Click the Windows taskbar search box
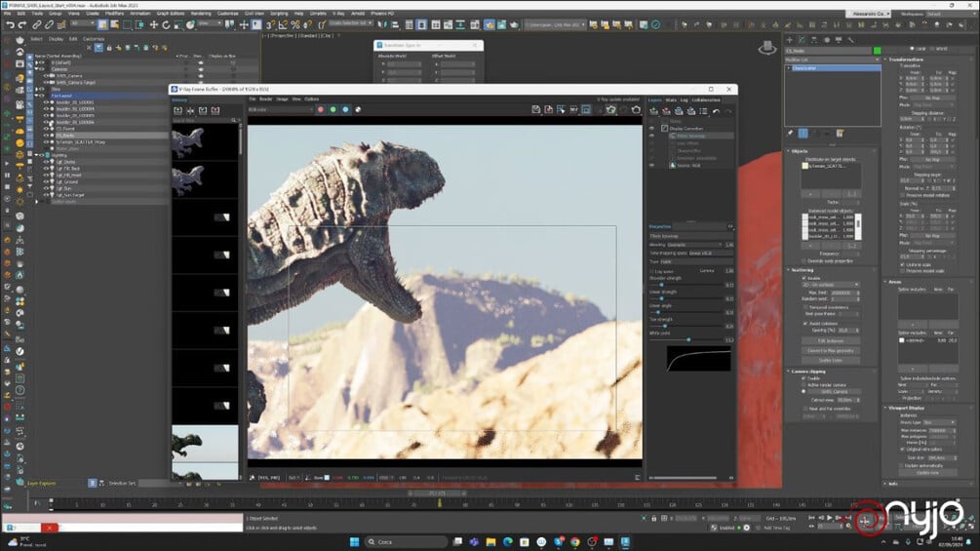 (407, 541)
